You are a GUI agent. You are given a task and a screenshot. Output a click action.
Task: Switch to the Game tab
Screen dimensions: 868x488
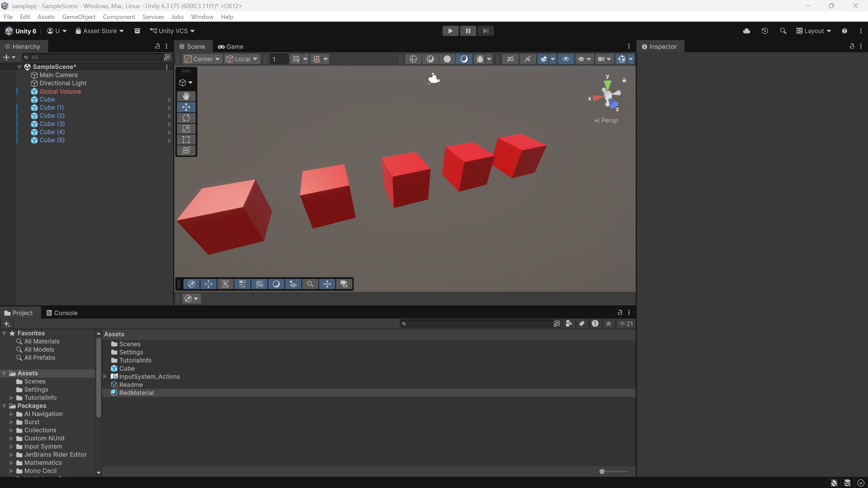[x=231, y=46]
